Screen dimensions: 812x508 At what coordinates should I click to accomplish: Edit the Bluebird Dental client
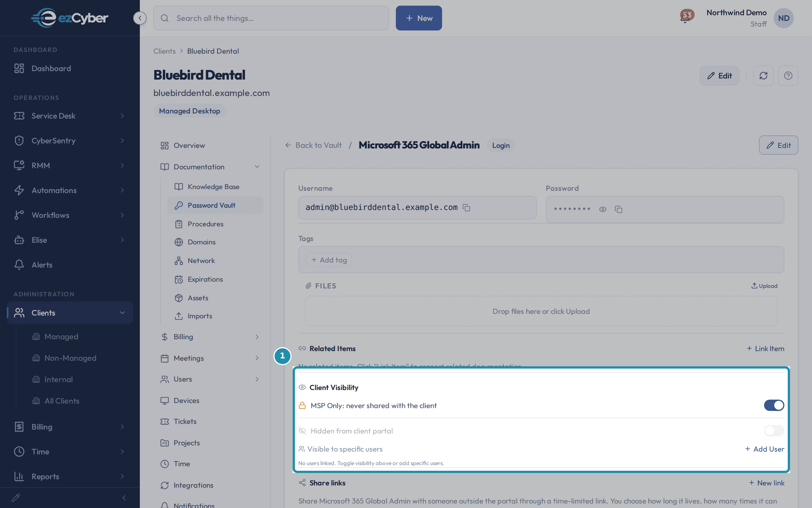tap(720, 76)
